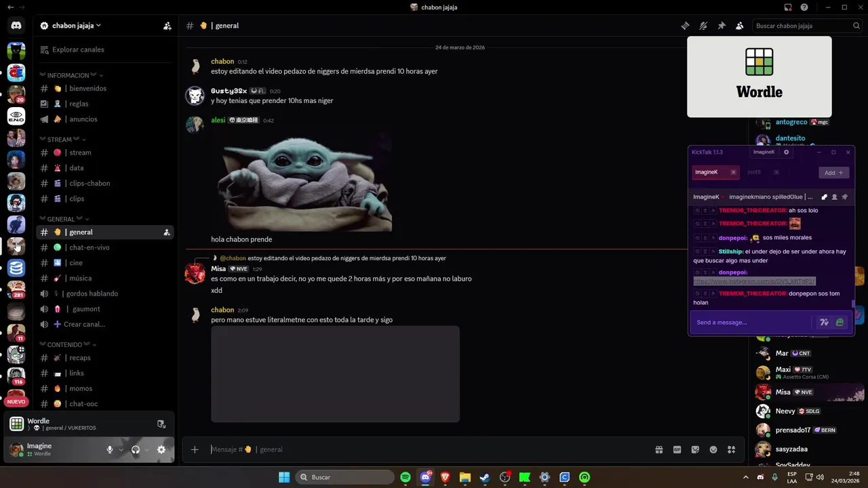Open the data channel
This screenshot has height=488, width=868.
coord(104,168)
